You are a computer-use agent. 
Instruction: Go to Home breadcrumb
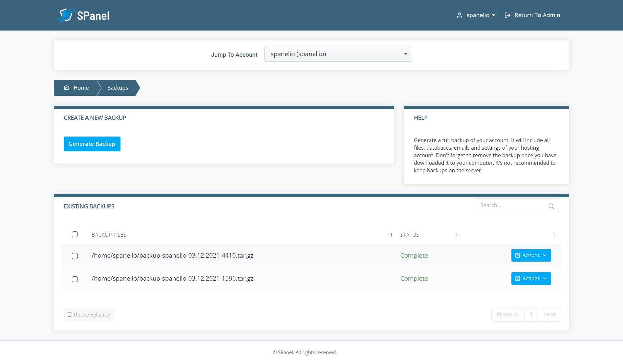(x=76, y=88)
